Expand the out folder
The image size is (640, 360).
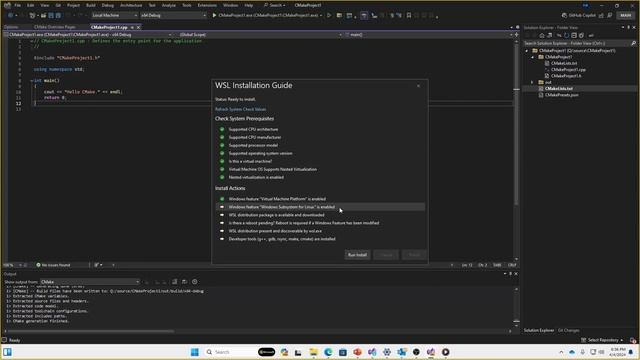pos(532,82)
